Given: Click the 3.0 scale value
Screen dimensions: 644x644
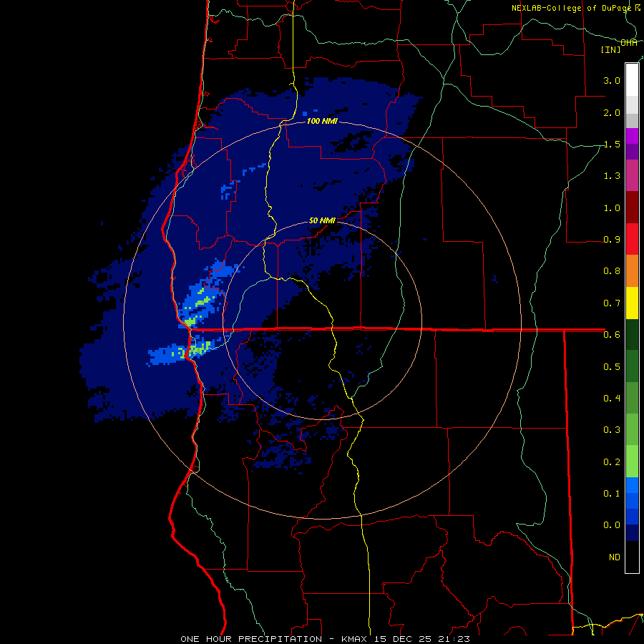Looking at the screenshot, I should 612,80.
